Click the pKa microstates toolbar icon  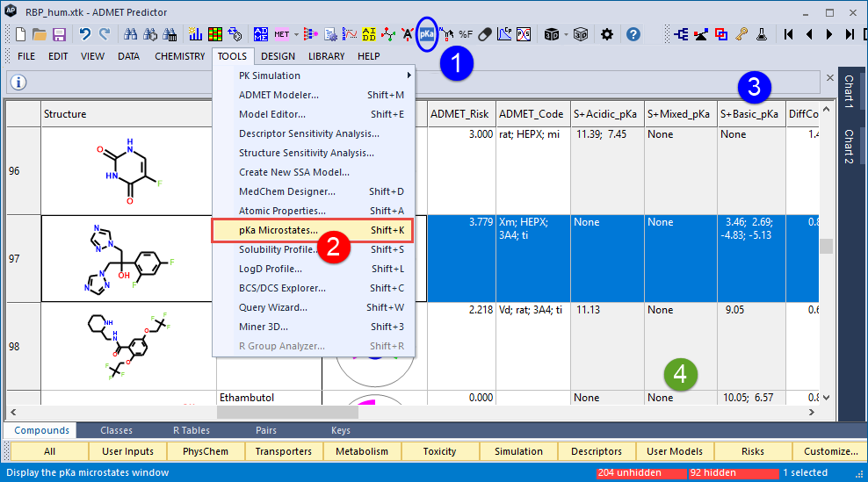point(426,34)
